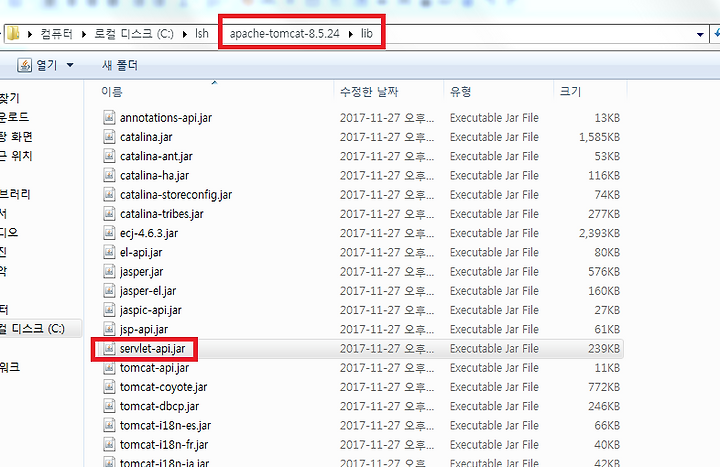The height and width of the screenshot is (467, 720).
Task: Expand the chevron after 컴퓨터 breadcrumb
Action: [84, 34]
